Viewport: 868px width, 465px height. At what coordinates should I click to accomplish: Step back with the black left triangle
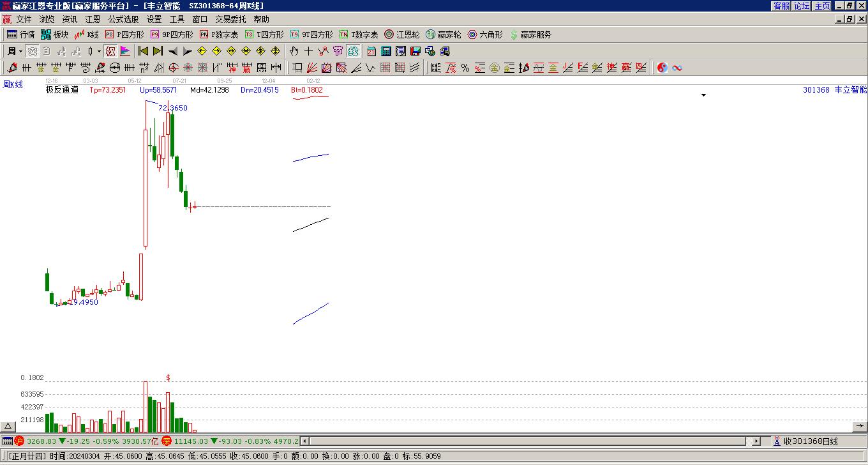click(173, 51)
